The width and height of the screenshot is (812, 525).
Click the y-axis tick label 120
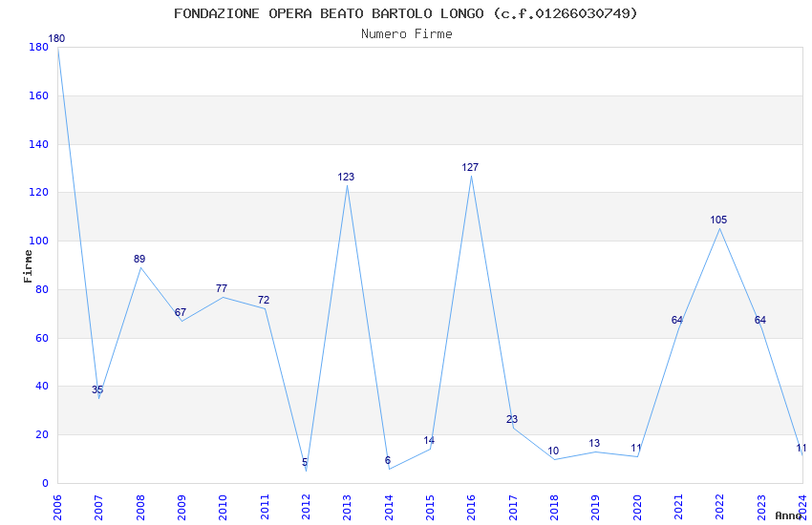coord(39,193)
